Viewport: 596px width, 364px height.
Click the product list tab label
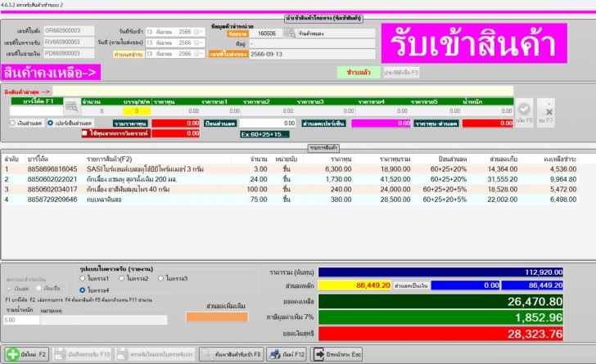(x=323, y=148)
